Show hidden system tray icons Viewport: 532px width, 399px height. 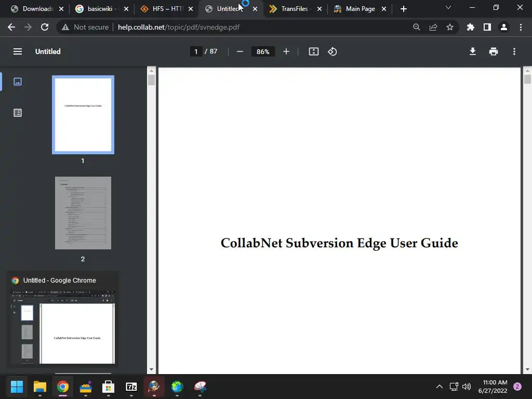pos(440,387)
